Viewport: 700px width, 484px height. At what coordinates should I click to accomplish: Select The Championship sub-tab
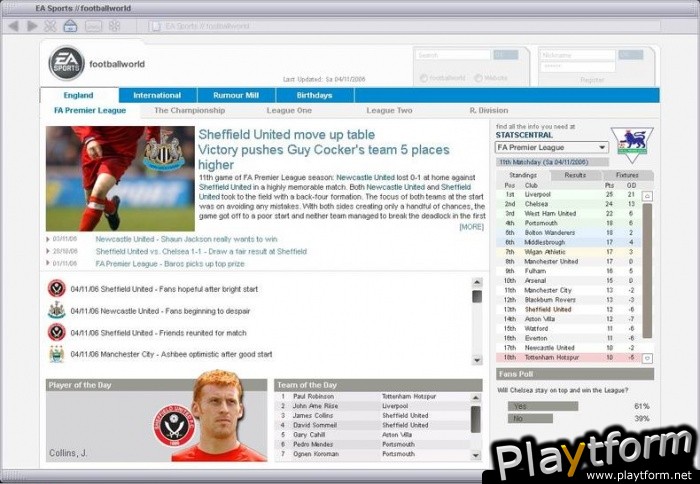[190, 110]
